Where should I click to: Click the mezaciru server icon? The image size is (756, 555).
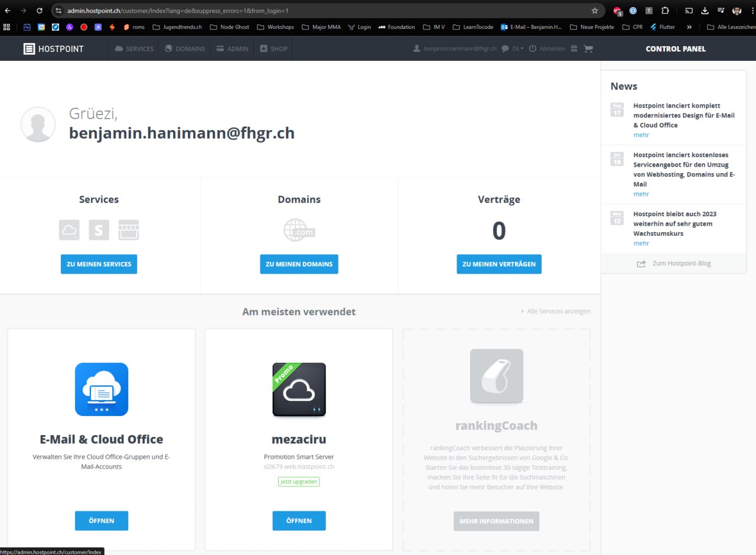coord(299,390)
